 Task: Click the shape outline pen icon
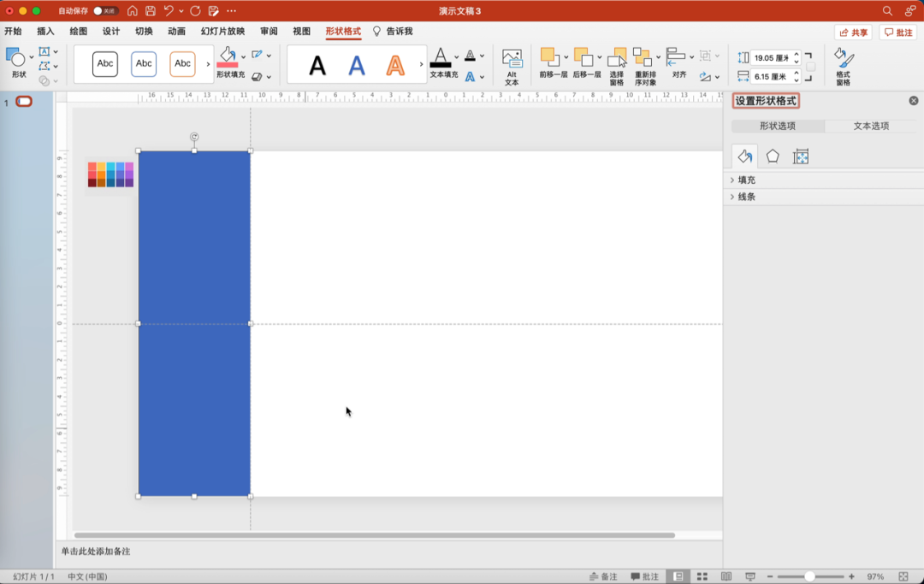point(257,55)
